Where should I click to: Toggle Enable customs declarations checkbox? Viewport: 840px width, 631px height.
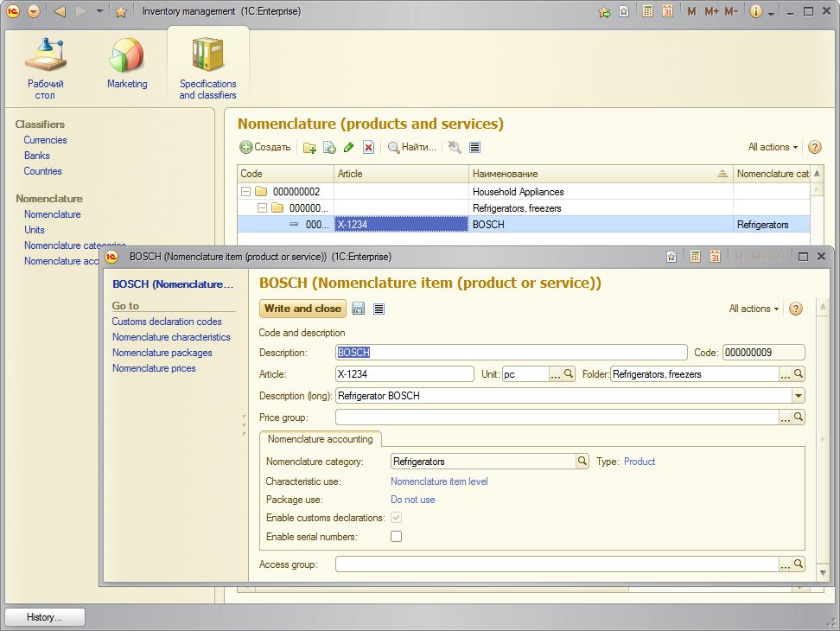(x=397, y=518)
